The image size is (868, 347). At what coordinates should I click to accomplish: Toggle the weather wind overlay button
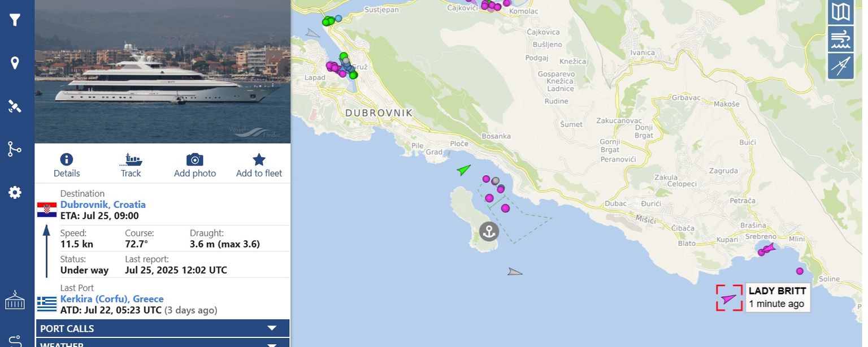tap(841, 39)
